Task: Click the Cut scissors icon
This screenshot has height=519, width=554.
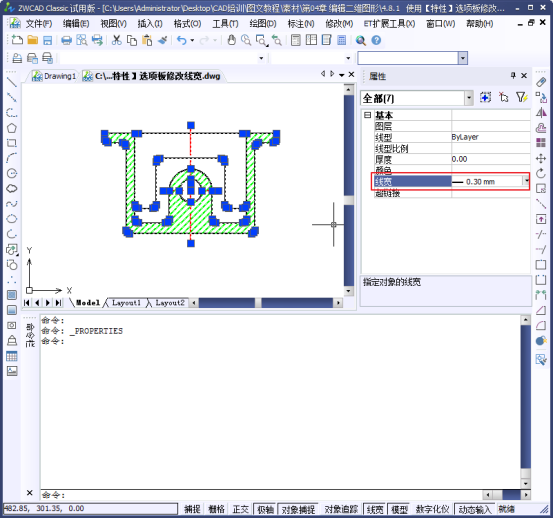Action: click(x=117, y=40)
